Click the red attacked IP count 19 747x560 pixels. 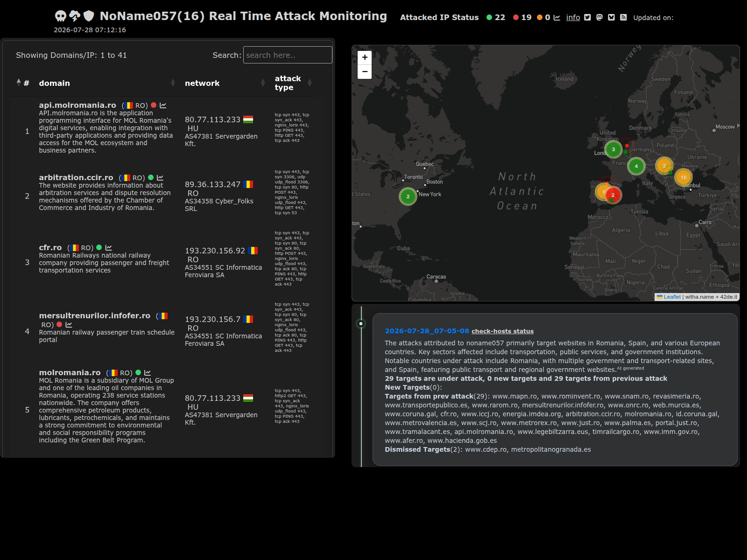(x=526, y=17)
